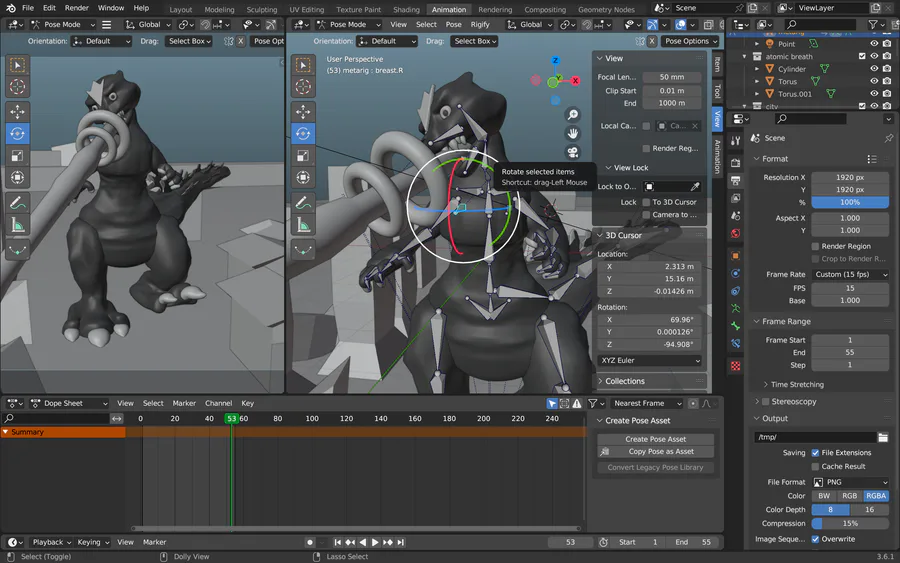Open the Render menu
This screenshot has height=563, width=900.
pos(76,8)
